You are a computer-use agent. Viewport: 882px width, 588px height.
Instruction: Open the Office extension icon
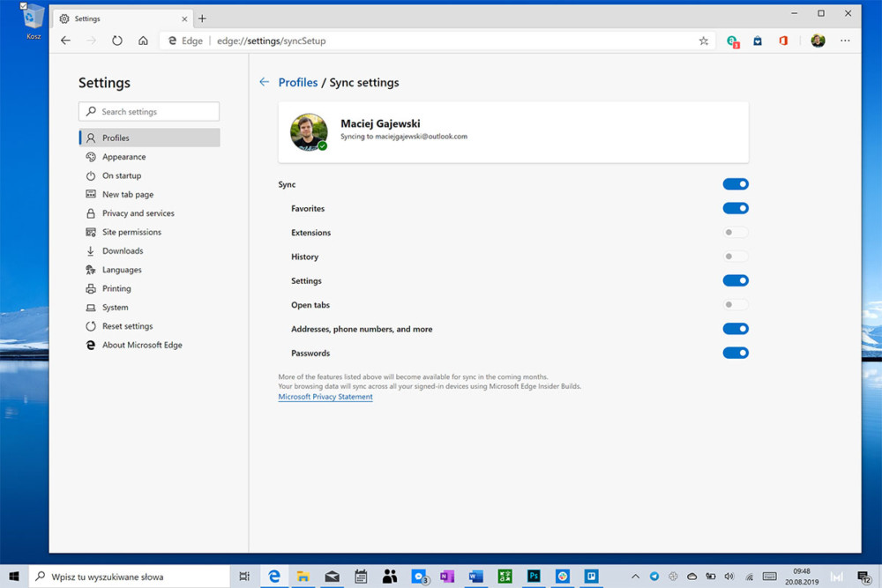(x=783, y=41)
